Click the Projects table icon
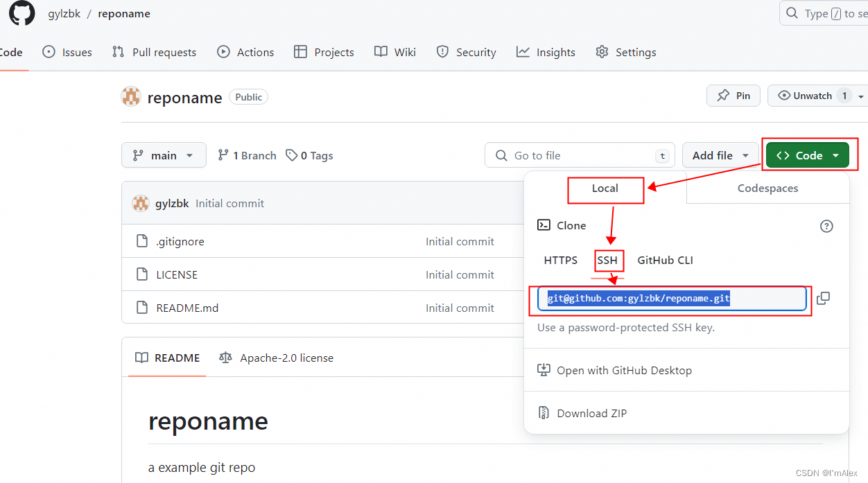 (300, 52)
